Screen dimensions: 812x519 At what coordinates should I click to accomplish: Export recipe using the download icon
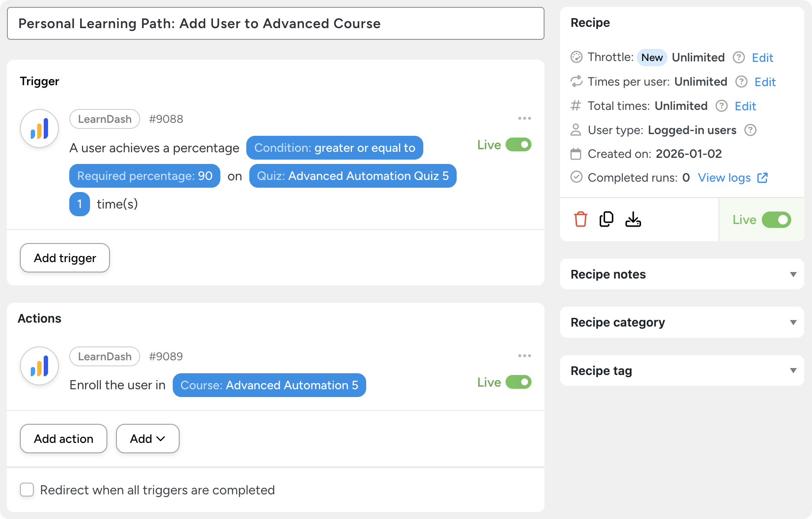633,219
